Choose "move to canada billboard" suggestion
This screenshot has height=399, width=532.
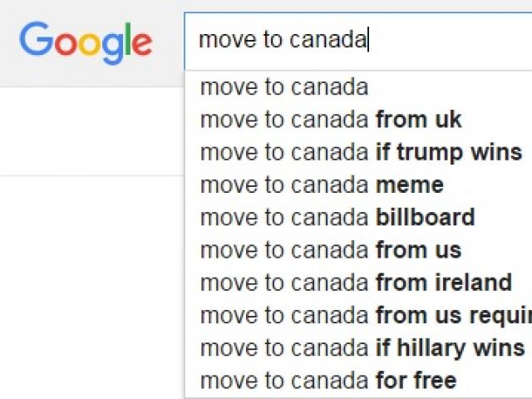click(x=337, y=218)
